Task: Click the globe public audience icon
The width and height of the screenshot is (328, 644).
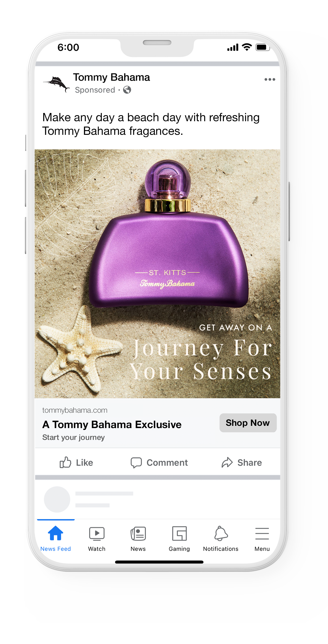Action: click(x=127, y=90)
